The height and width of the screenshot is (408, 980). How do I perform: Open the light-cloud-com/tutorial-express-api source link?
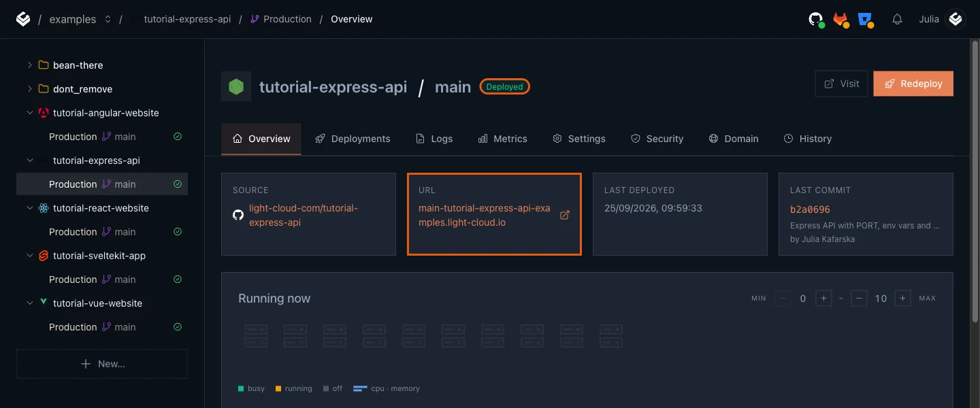click(304, 215)
